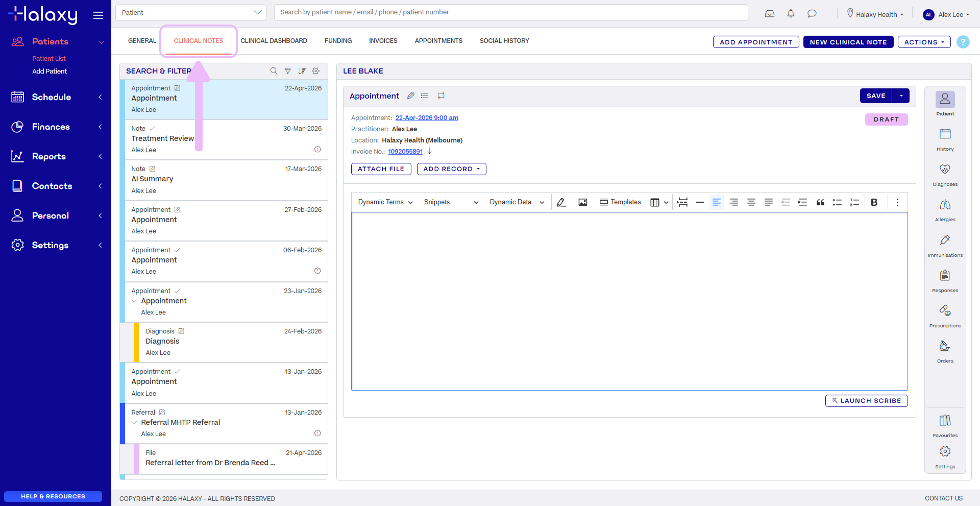Click the insert image icon in editor toolbar
This screenshot has height=506, width=980.
point(583,202)
